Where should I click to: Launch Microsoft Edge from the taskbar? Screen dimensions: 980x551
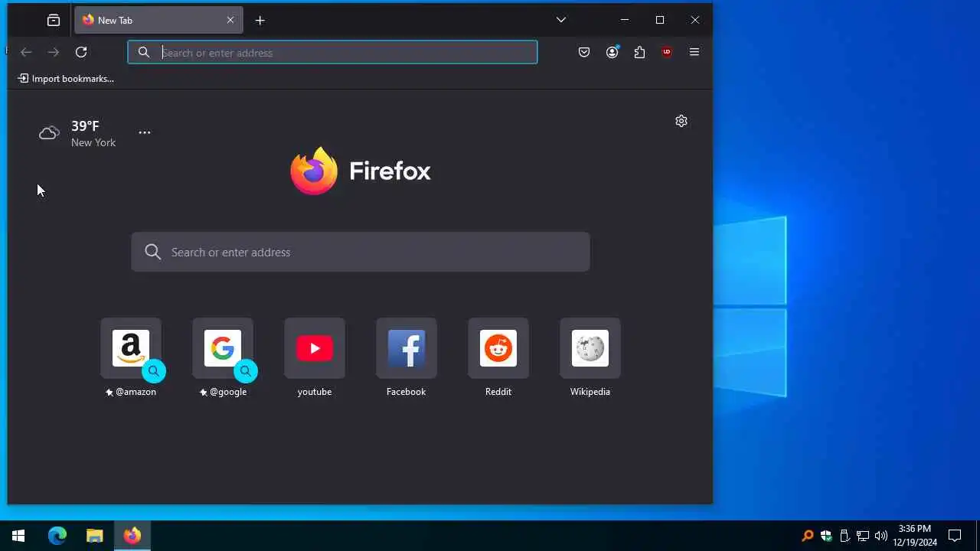click(57, 536)
